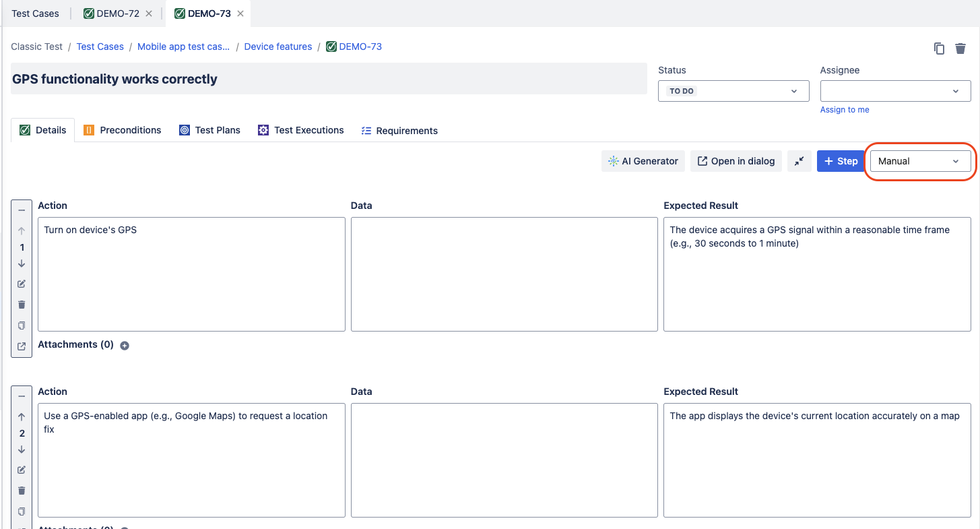Open the Test Executions tab
This screenshot has width=980, height=529.
coord(301,130)
